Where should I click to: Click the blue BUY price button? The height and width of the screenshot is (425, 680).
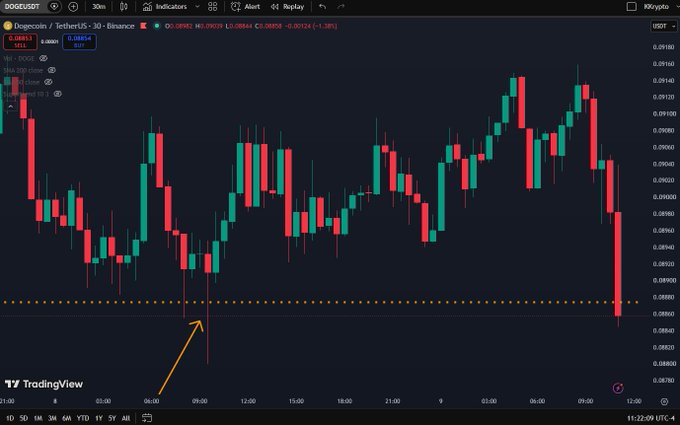tap(79, 42)
